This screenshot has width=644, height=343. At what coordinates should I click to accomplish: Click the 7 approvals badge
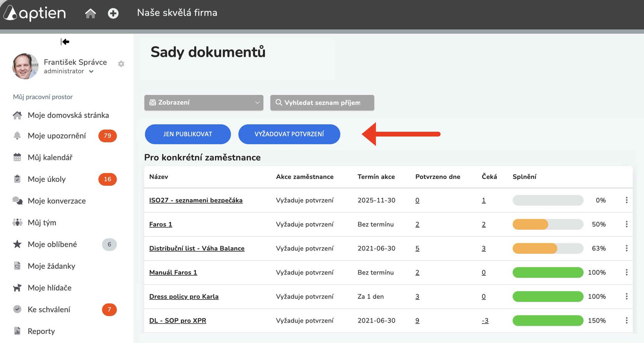pyautogui.click(x=109, y=310)
